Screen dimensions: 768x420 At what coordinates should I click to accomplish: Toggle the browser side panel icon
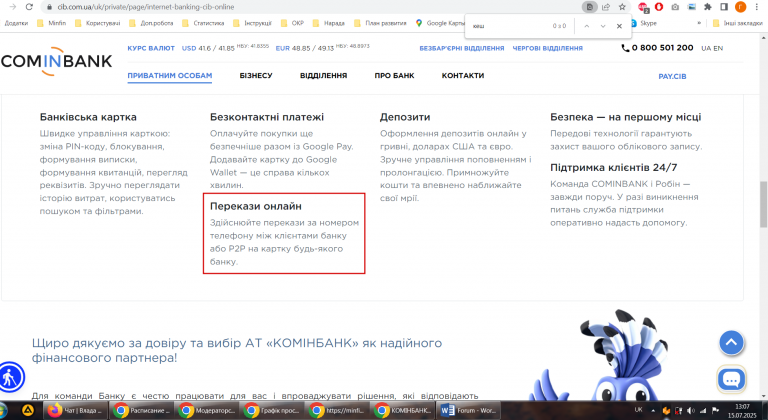coord(724,7)
